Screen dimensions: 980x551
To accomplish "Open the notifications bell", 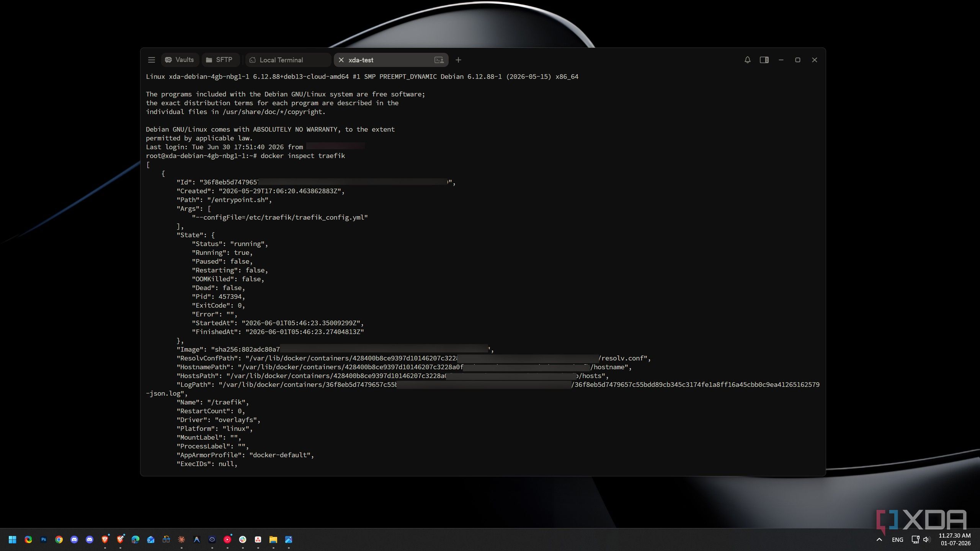I will (747, 60).
